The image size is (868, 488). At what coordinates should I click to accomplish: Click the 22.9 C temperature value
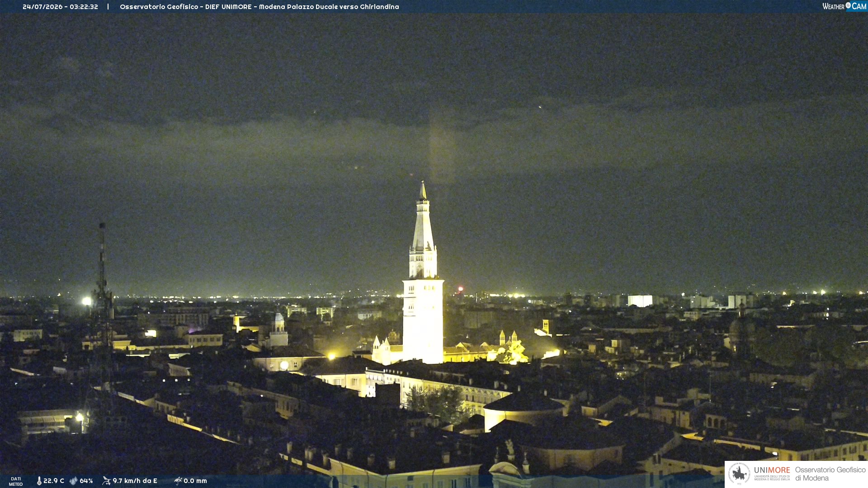(x=54, y=481)
